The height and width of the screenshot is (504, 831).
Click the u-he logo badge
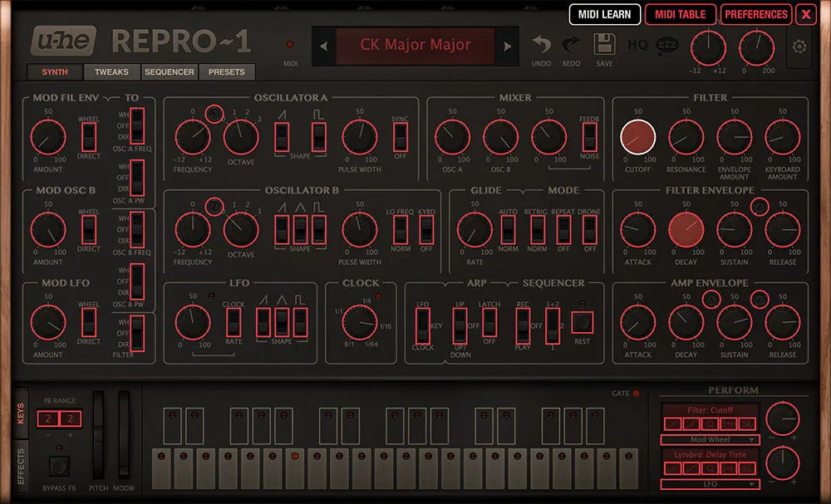(63, 40)
